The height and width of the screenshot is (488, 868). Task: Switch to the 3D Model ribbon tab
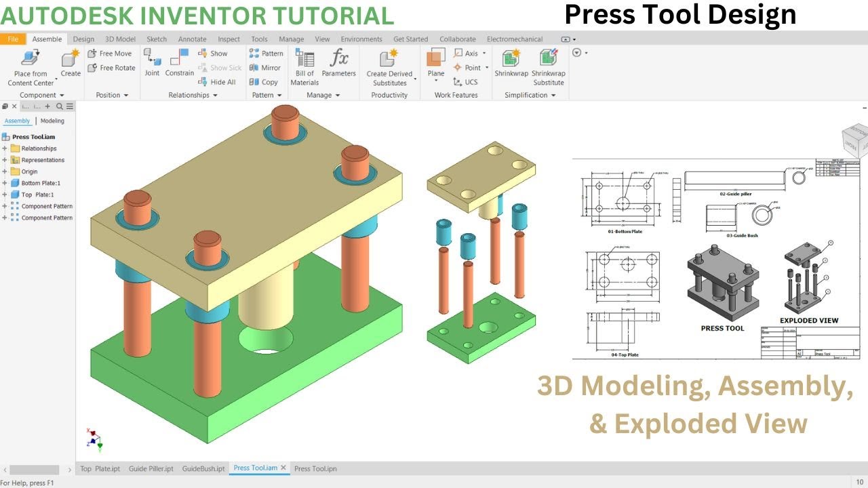(x=121, y=39)
